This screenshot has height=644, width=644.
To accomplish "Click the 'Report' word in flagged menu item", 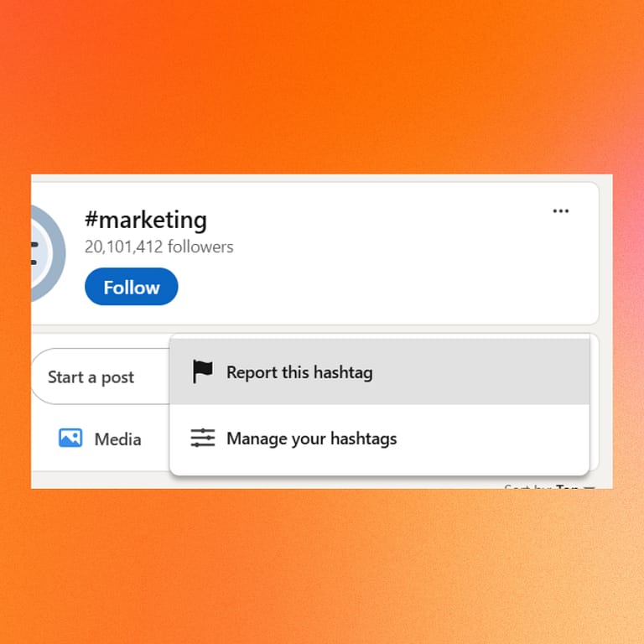I will click(x=252, y=372).
